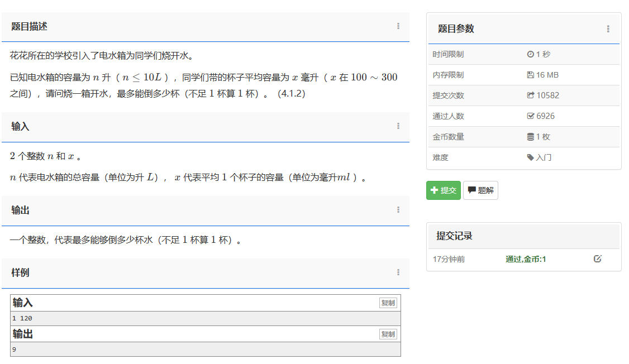This screenshot has width=629, height=364.
Task: Click the 提交记录 panel heading
Action: tap(455, 236)
